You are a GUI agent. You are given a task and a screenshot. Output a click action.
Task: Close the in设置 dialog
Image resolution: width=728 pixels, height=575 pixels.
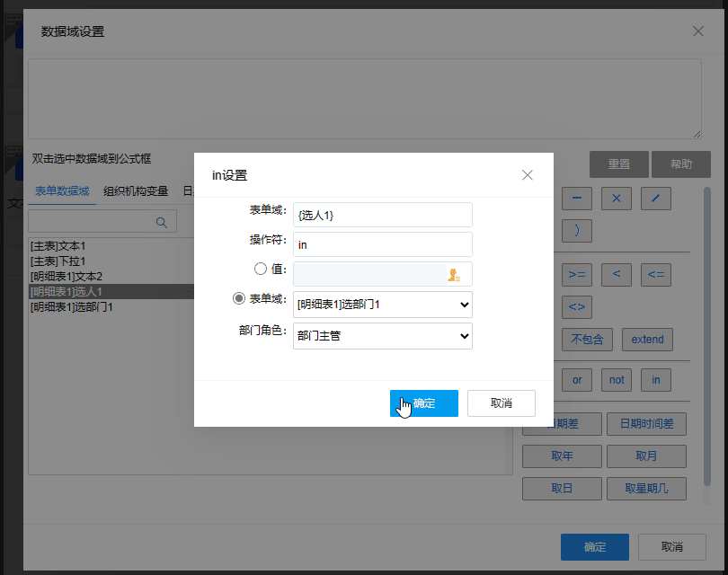[527, 175]
